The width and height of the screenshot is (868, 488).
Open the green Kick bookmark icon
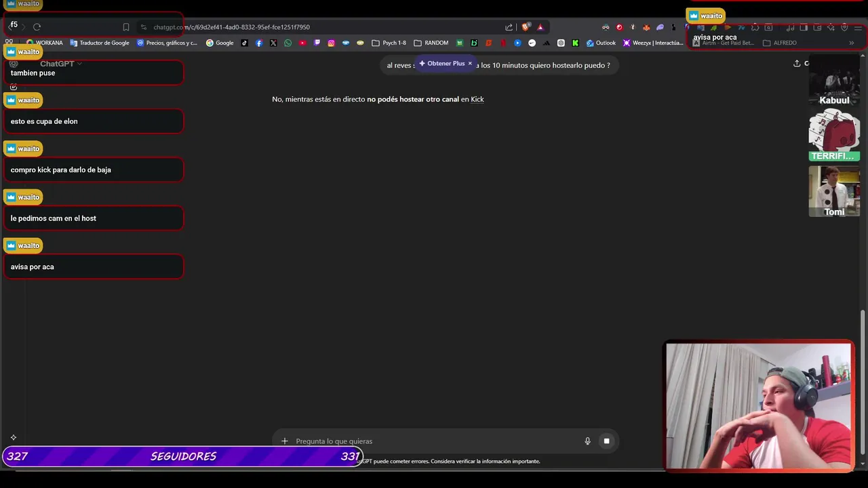[575, 43]
